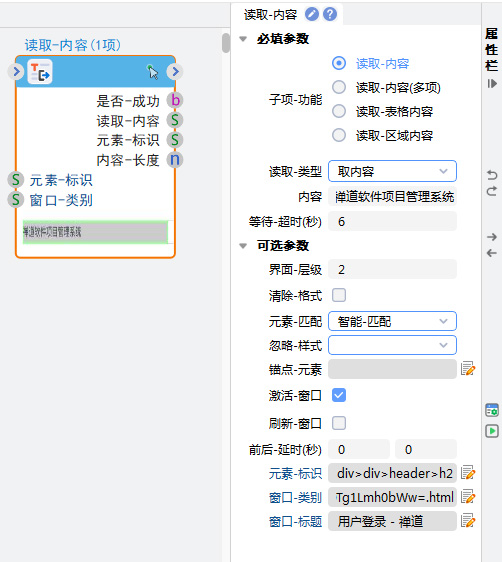The image size is (502, 562).
Task: Click the edit icon next to 窗口-类别 field
Action: pyautogui.click(x=468, y=497)
